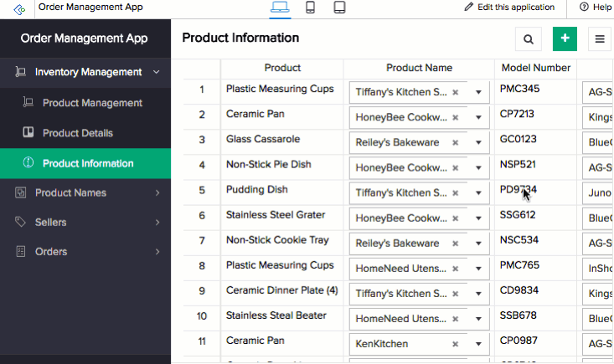Switch to mobile phone preview

click(310, 8)
